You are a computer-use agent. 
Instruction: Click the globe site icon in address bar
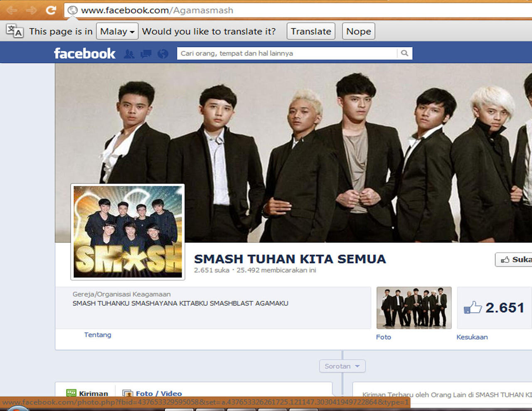[x=73, y=10]
